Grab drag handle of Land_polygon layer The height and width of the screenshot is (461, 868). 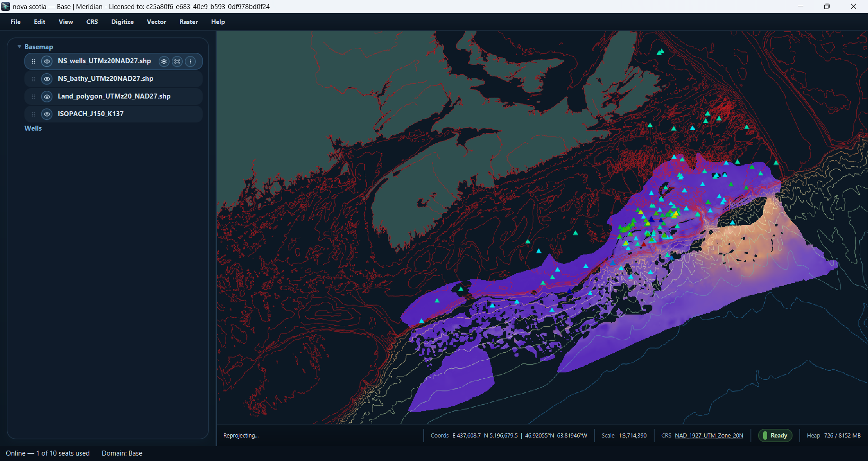(x=33, y=97)
